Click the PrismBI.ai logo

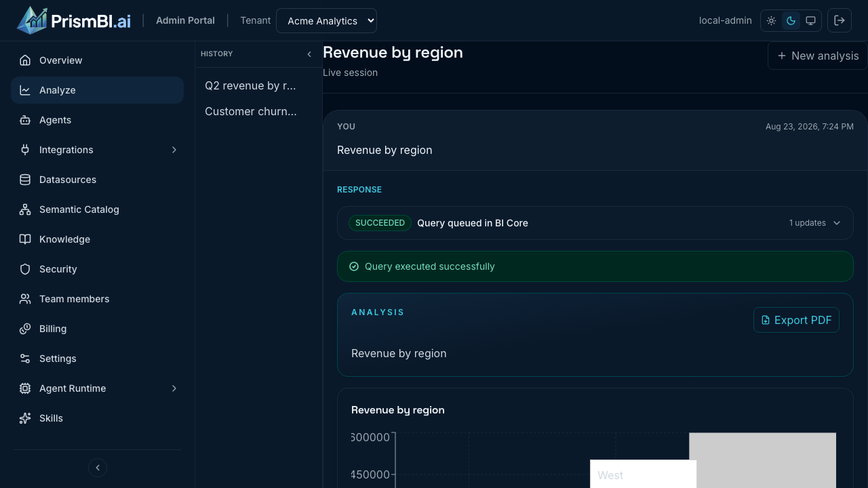coord(74,20)
